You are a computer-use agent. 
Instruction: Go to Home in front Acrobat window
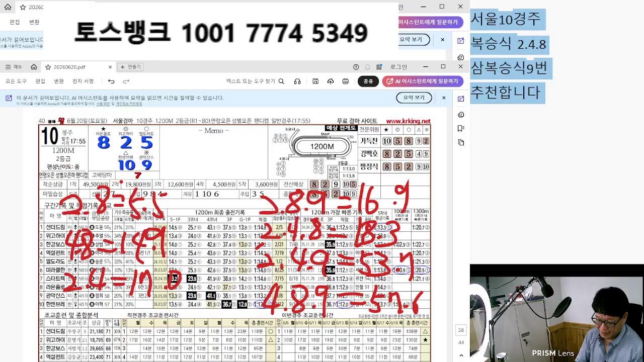(x=34, y=67)
